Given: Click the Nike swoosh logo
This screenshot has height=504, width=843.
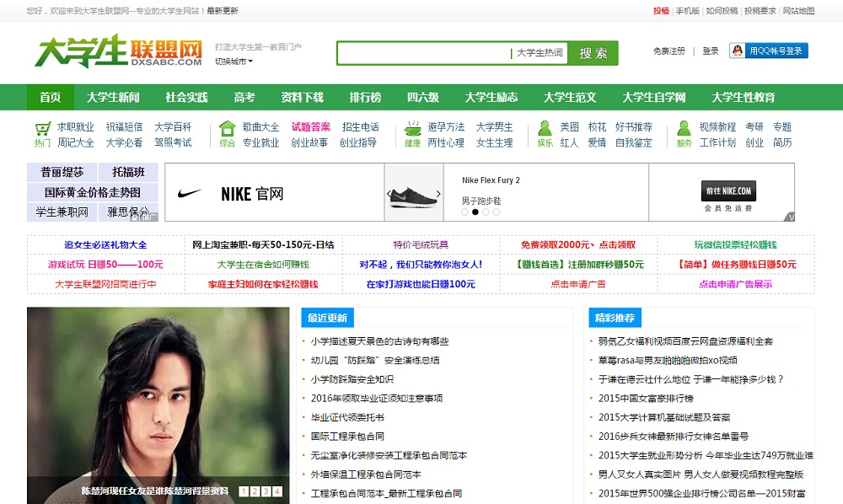Looking at the screenshot, I should (189, 193).
